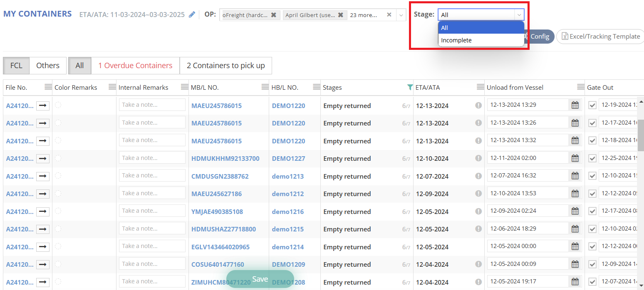Image resolution: width=644 pixels, height=290 pixels.
Task: Click the color remarks circle in first row
Action: point(58,105)
